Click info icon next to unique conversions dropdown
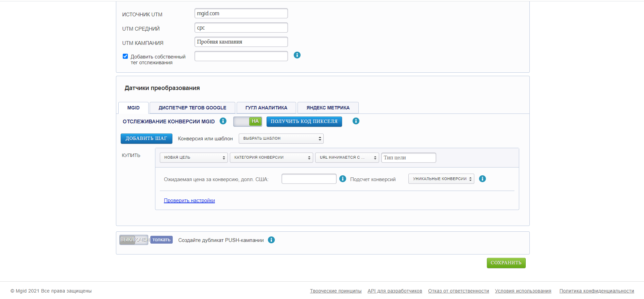This screenshot has height=299, width=644. tap(482, 179)
